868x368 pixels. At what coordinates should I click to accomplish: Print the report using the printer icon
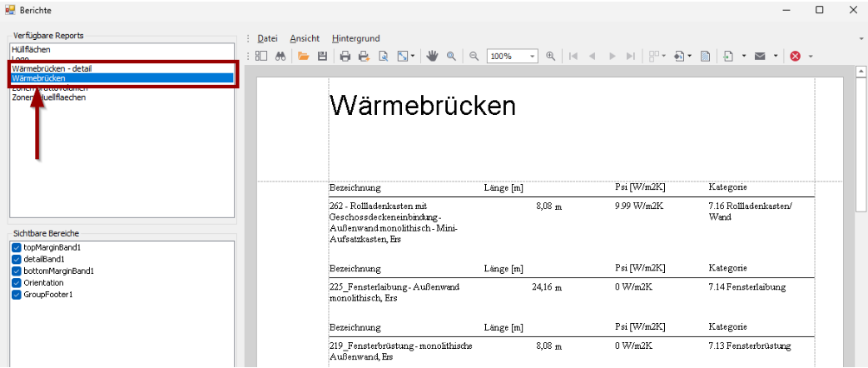tap(345, 56)
